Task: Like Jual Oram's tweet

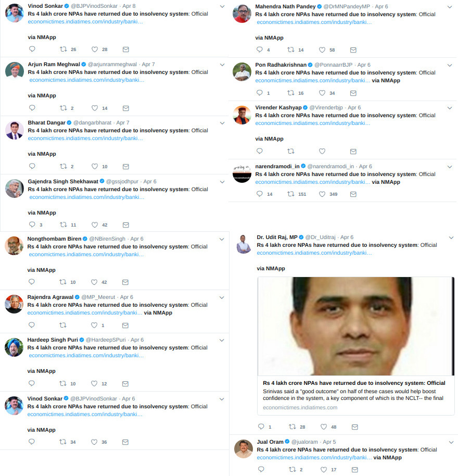Action: click(324, 470)
